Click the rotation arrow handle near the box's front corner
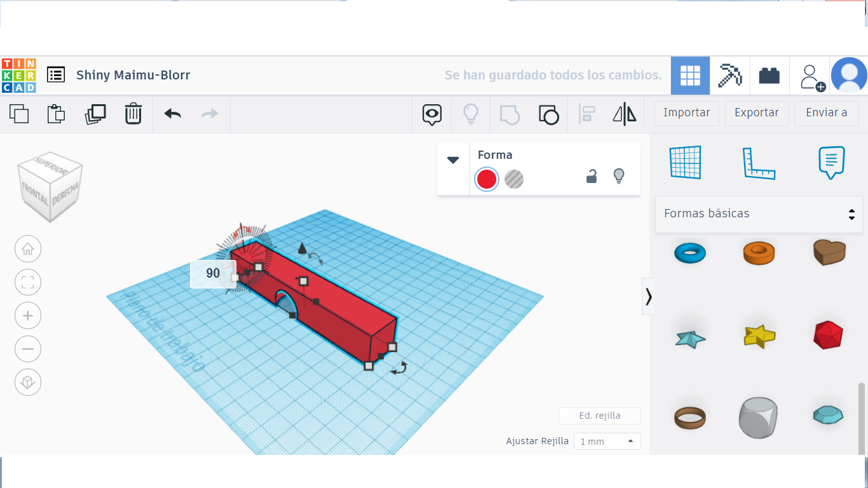The height and width of the screenshot is (488, 868). pyautogui.click(x=398, y=368)
